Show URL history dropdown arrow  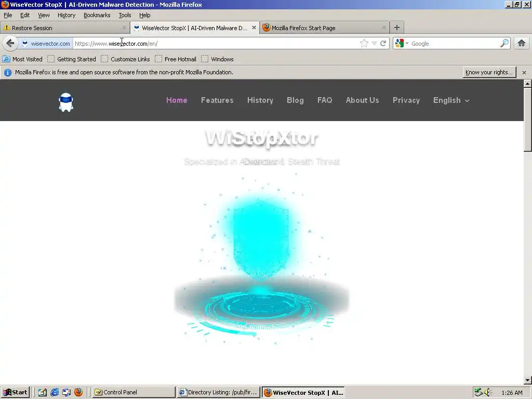[374, 43]
